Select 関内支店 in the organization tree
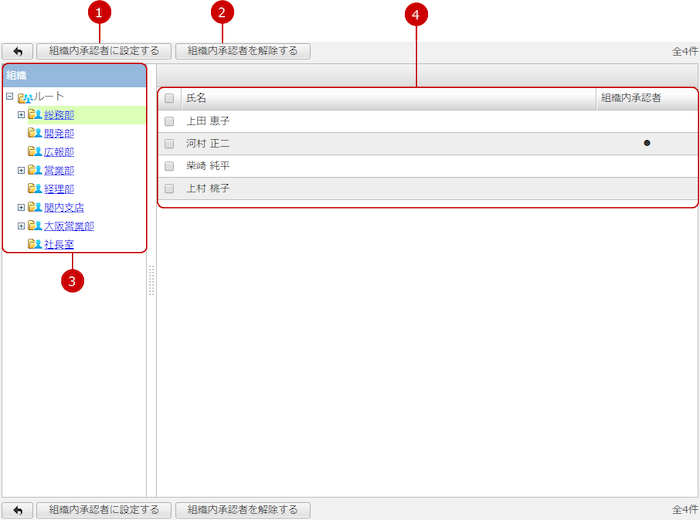Image resolution: width=700 pixels, height=520 pixels. click(64, 208)
